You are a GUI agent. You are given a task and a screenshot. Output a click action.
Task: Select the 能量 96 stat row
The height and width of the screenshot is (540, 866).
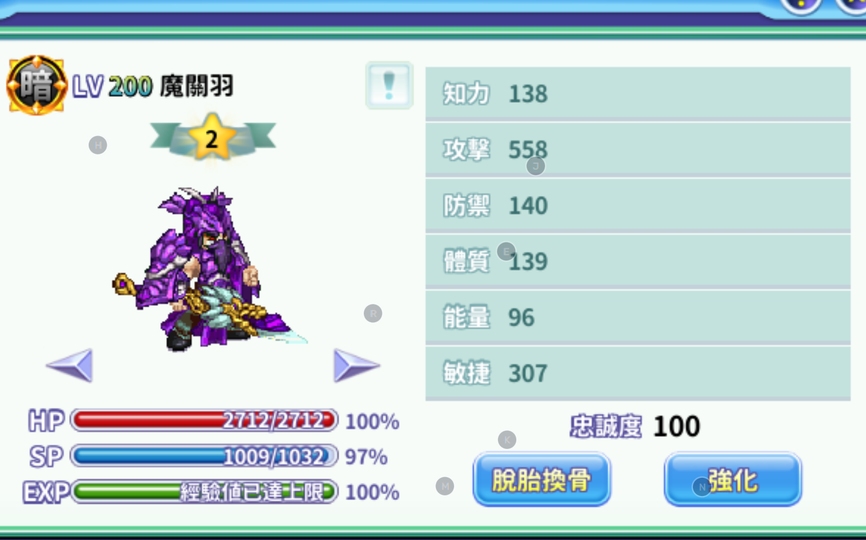tap(638, 317)
